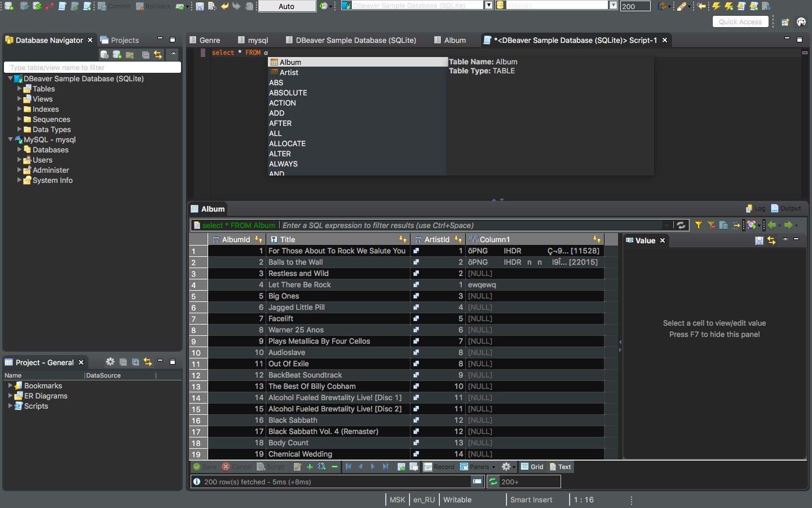
Task: Switch to the Genre editor tab
Action: [x=205, y=40]
